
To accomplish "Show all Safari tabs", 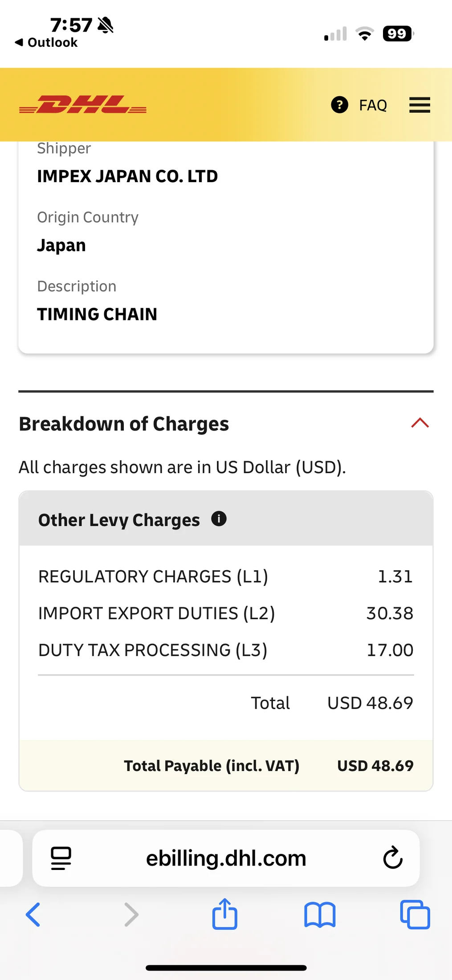I will click(x=415, y=915).
